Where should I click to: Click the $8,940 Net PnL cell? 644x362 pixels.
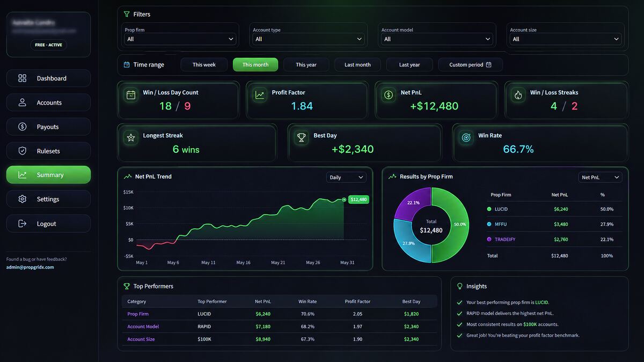(x=263, y=339)
